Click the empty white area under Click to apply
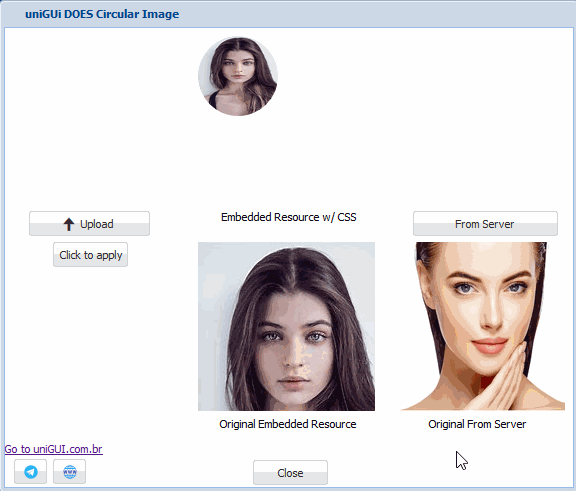The width and height of the screenshot is (576, 491). coord(90,349)
